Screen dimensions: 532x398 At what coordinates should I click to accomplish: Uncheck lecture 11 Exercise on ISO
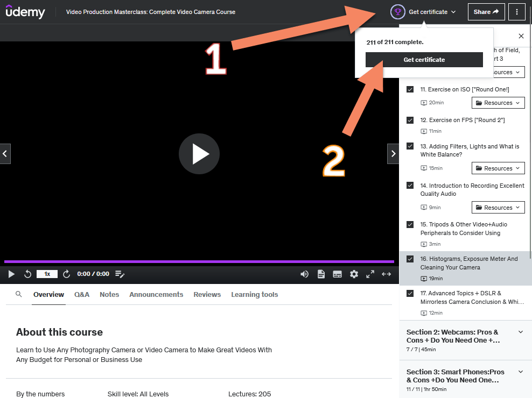point(410,89)
